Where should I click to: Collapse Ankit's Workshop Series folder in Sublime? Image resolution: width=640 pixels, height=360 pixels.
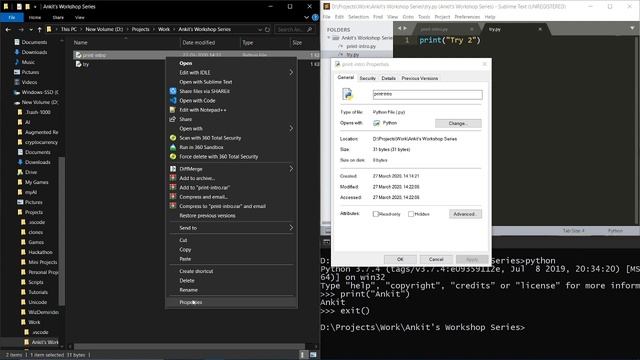pyautogui.click(x=329, y=38)
